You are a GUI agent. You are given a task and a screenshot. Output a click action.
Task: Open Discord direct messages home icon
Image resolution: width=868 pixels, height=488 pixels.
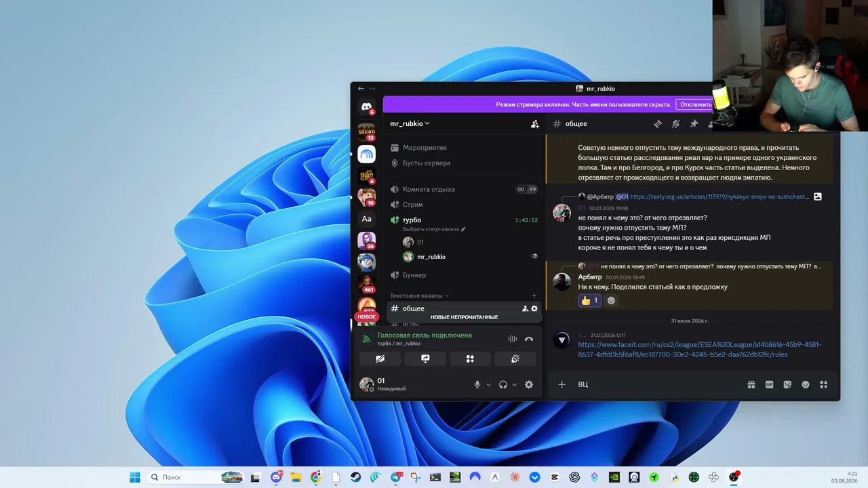pos(366,107)
